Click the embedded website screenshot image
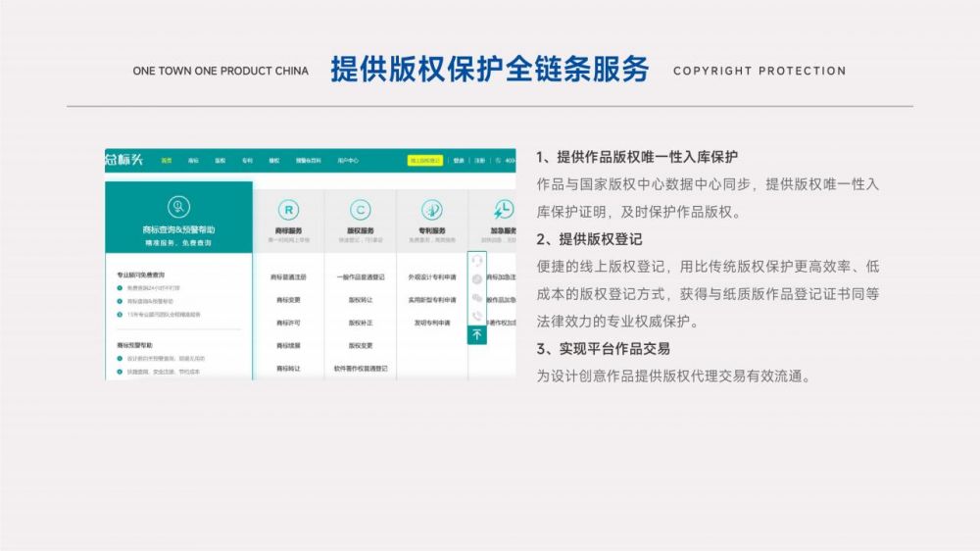The width and height of the screenshot is (980, 551). click(x=310, y=264)
